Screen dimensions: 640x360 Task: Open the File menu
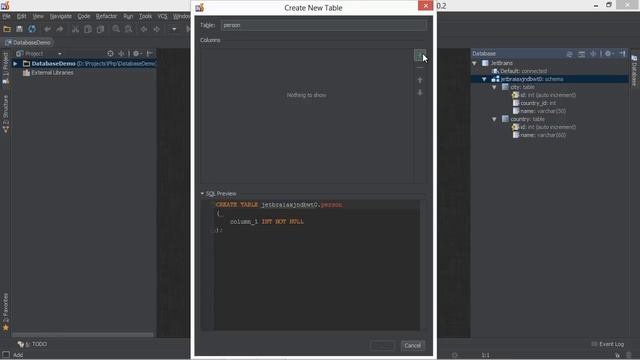[7, 16]
